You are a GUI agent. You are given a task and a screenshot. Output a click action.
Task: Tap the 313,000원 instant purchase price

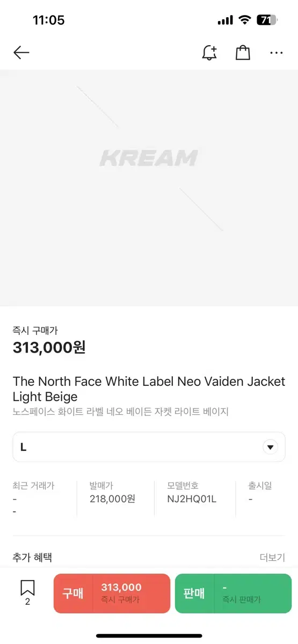(49, 348)
